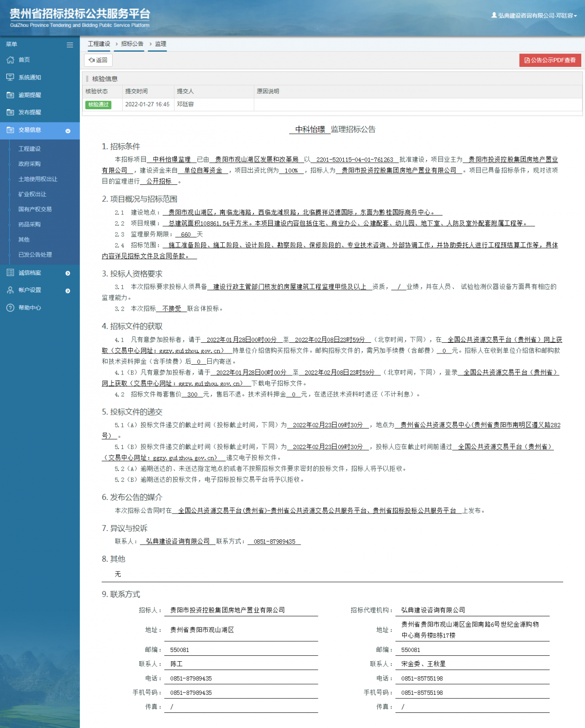
Task: Click the 交易信息 folder icon
Action: pos(11,130)
